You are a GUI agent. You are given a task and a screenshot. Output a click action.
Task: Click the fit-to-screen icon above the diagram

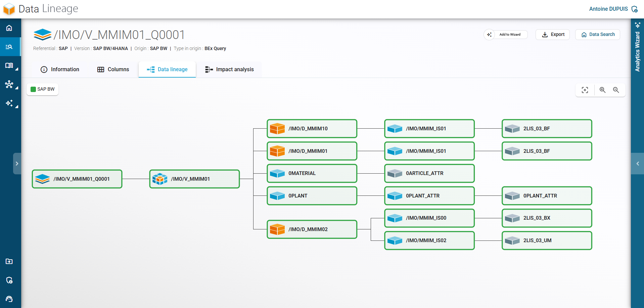click(585, 90)
